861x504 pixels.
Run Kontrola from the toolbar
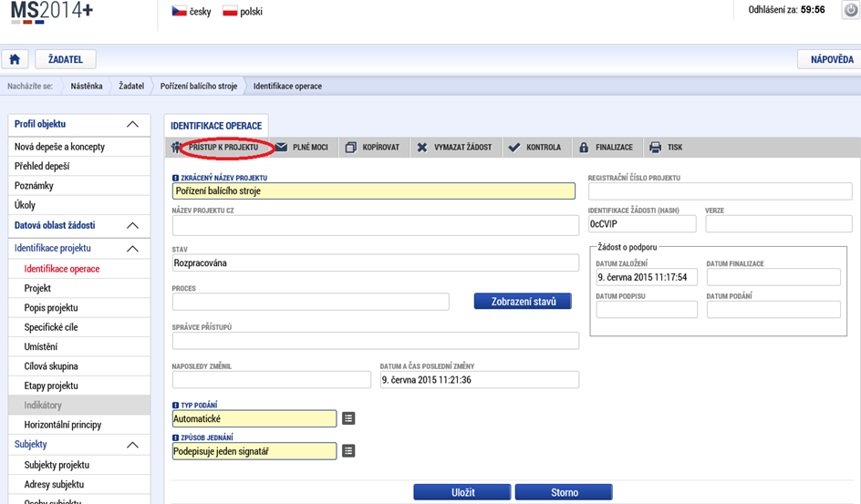click(544, 147)
